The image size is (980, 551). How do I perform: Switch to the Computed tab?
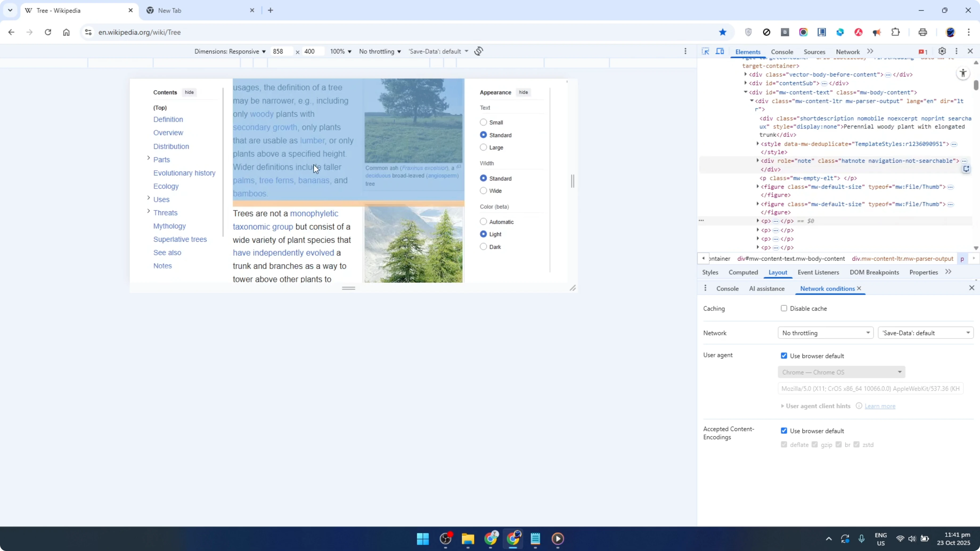pyautogui.click(x=743, y=272)
